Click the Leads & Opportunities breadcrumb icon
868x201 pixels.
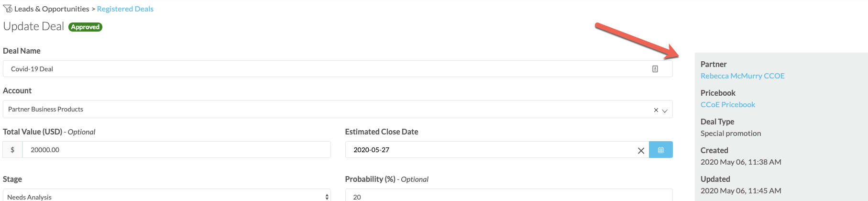tap(8, 9)
